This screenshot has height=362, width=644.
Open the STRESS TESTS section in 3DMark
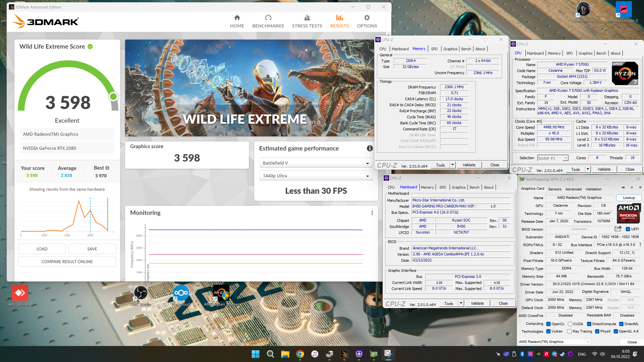(x=307, y=21)
